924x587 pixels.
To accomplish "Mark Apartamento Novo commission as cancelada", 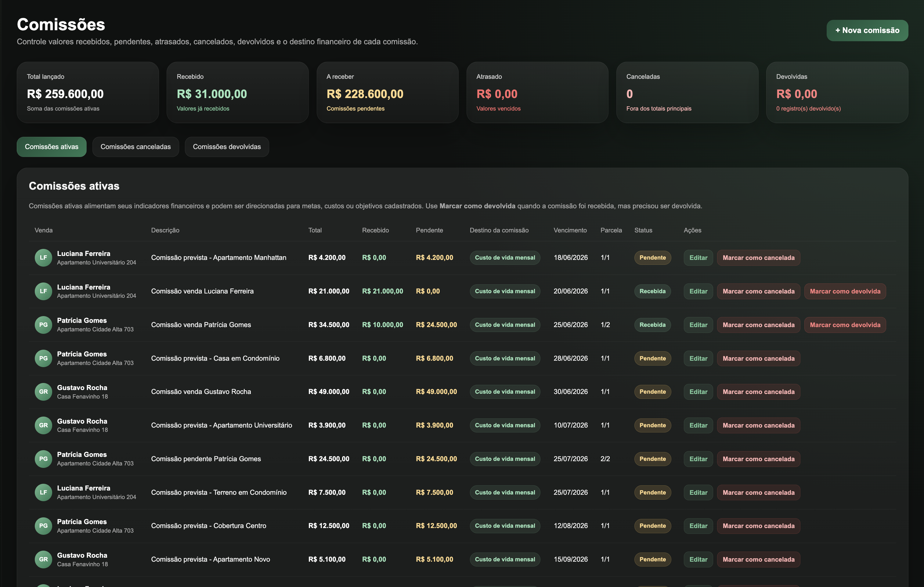I will click(758, 559).
